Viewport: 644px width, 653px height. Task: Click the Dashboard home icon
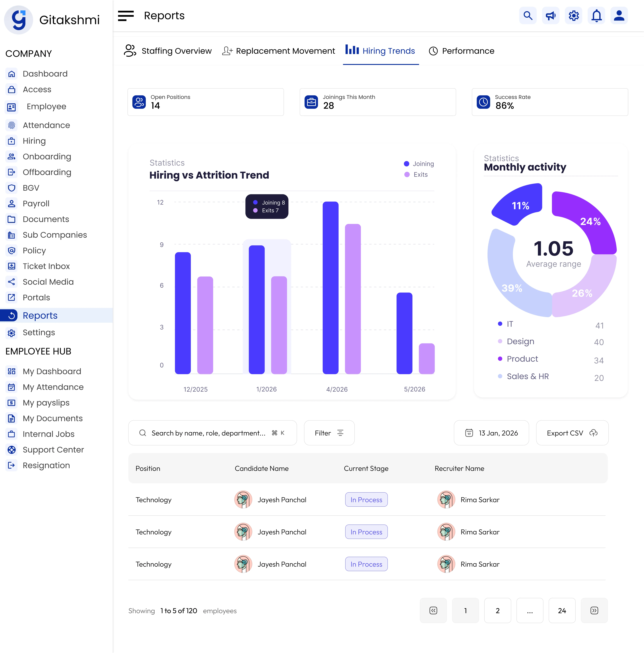[12, 74]
